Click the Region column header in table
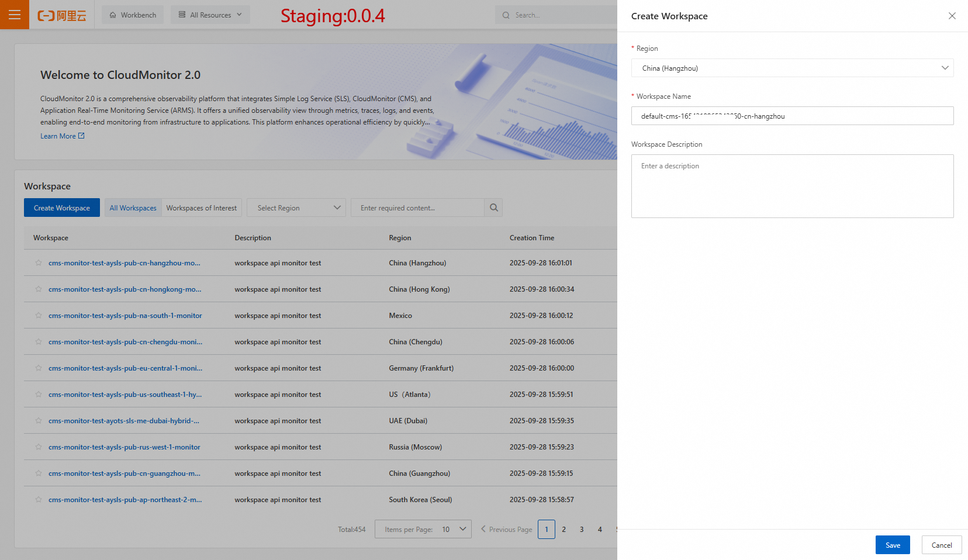Screen dimensions: 968x560 [x=400, y=238]
